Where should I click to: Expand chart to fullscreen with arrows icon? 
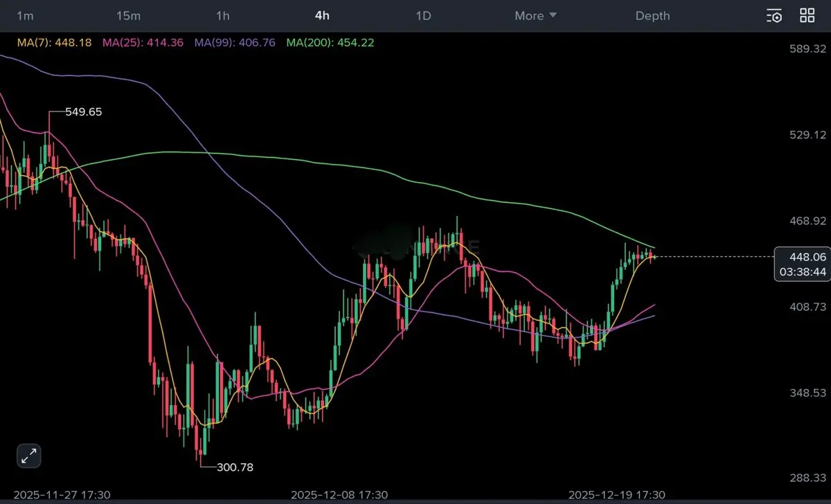tap(29, 456)
